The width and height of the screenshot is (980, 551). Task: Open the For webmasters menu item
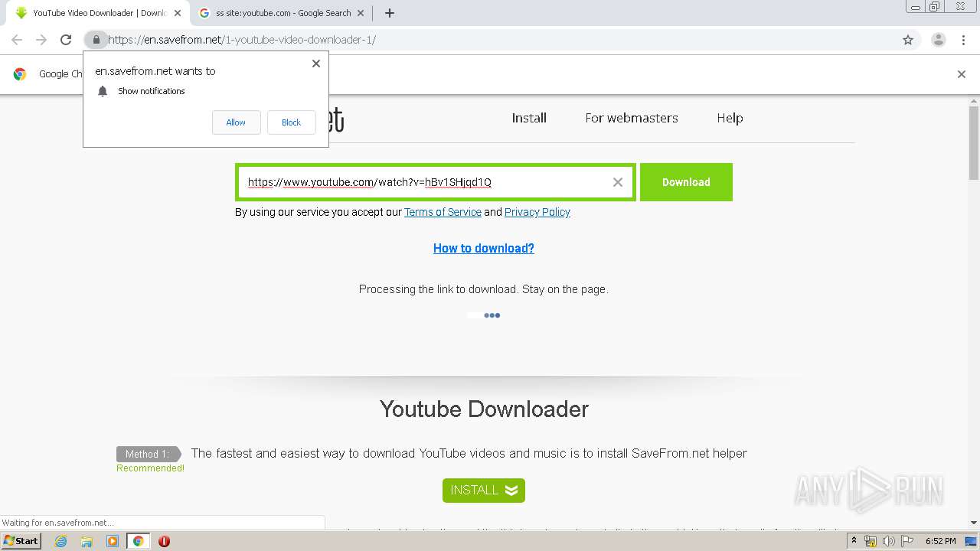(x=632, y=118)
